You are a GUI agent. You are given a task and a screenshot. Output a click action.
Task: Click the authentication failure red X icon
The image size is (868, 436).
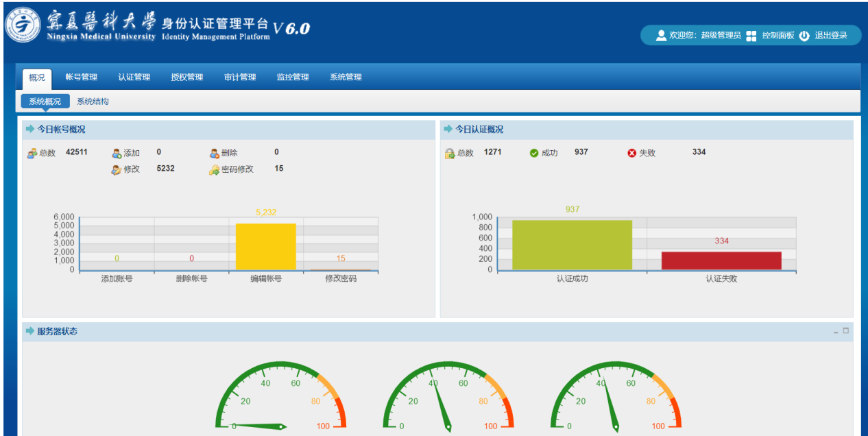click(x=631, y=153)
